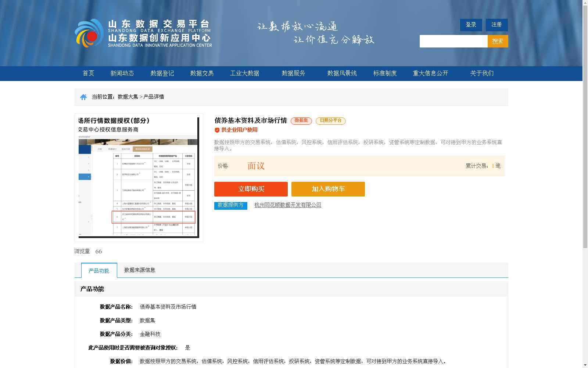588x368 pixels.
Task: Switch to the 数据来源信息 tab
Action: coord(140,270)
